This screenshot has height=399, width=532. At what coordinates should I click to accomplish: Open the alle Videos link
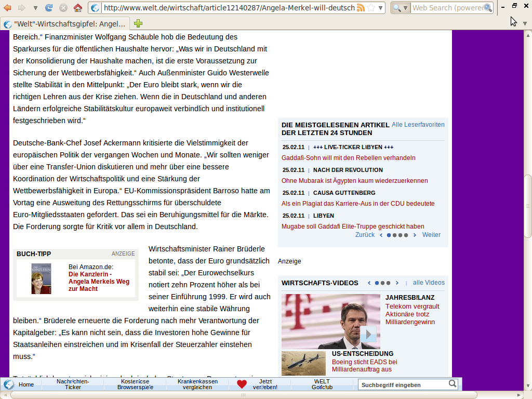tap(429, 283)
